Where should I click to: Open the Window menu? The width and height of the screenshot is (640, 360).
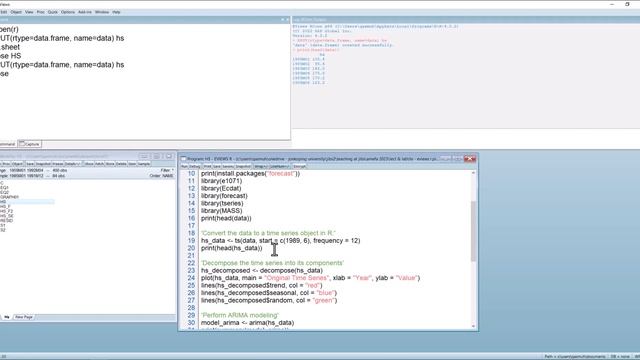pyautogui.click(x=102, y=12)
